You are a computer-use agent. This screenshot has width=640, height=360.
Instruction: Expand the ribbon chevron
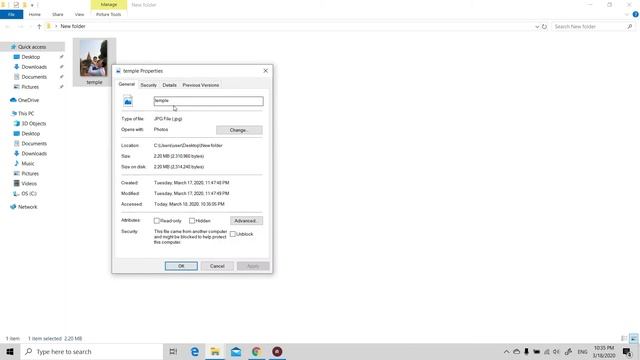pos(627,14)
